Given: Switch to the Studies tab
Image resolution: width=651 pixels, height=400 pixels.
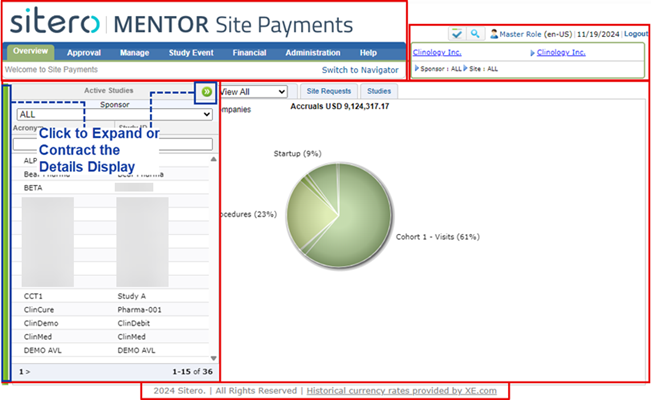Looking at the screenshot, I should click(x=379, y=91).
